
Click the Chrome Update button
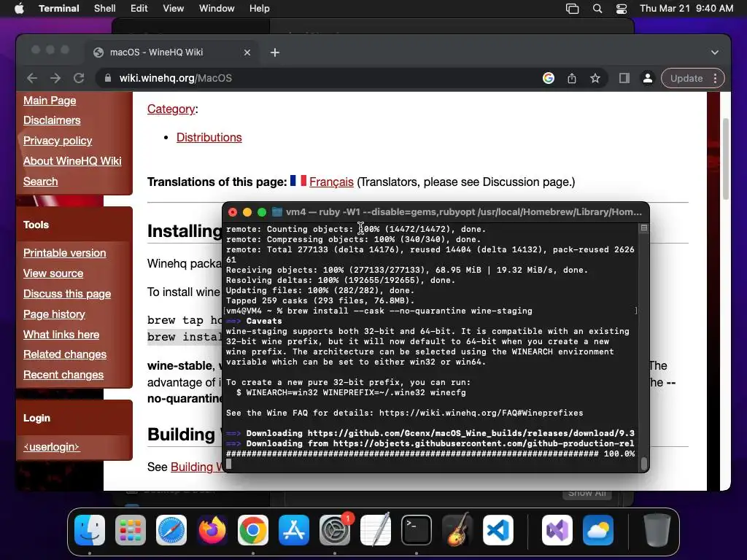pyautogui.click(x=686, y=78)
